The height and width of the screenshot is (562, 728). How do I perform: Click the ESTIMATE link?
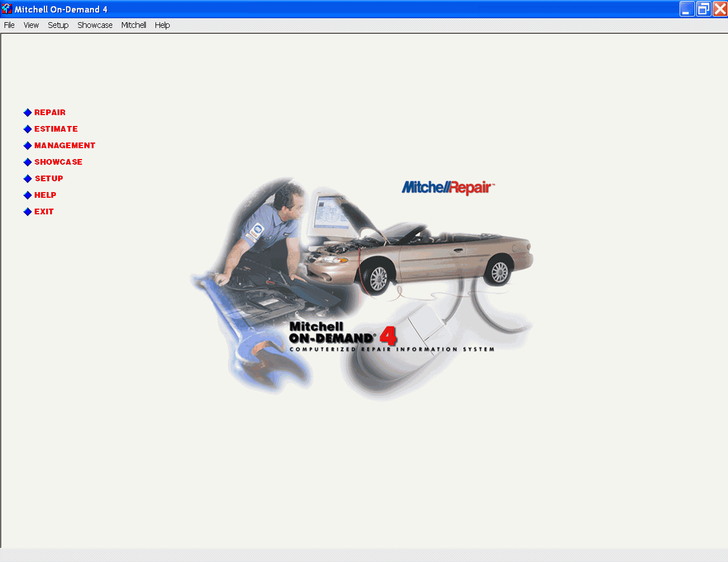pos(56,129)
